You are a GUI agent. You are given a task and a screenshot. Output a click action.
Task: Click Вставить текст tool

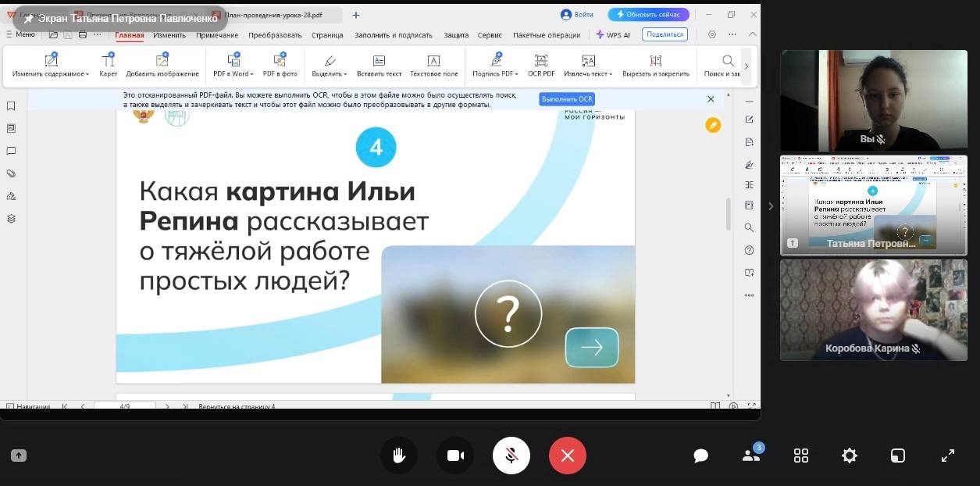(379, 66)
